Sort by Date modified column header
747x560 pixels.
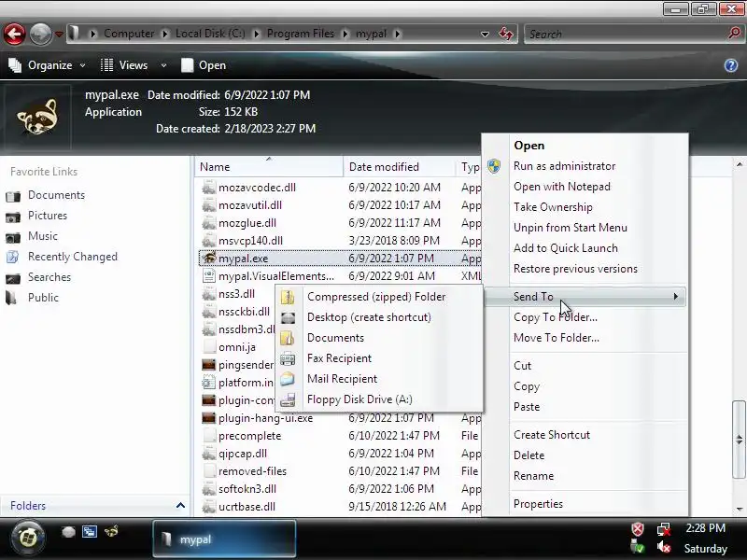pyautogui.click(x=400, y=167)
